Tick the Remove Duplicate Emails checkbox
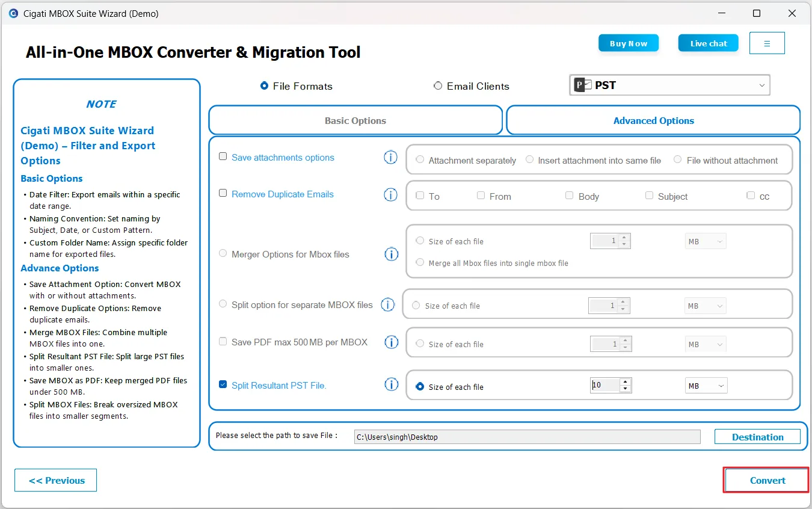Image resolution: width=812 pixels, height=509 pixels. 223,193
